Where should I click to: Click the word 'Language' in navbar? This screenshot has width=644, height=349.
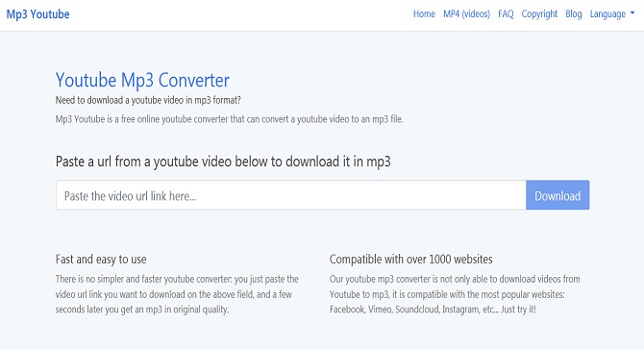click(x=607, y=14)
